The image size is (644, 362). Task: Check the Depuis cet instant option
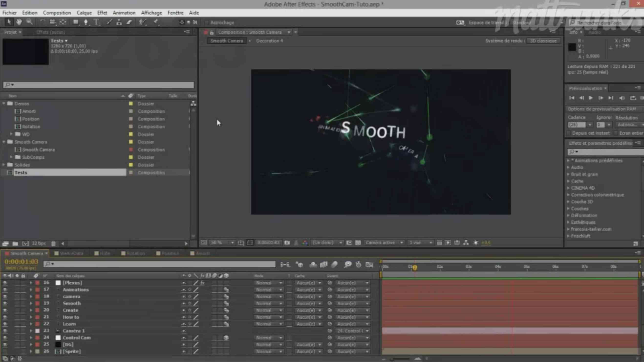(x=569, y=133)
